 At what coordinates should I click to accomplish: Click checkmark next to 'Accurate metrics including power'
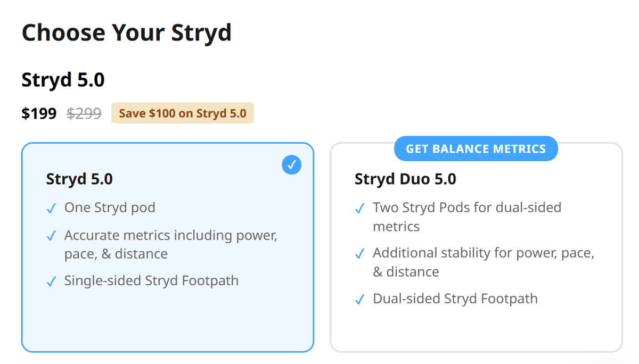pyautogui.click(x=51, y=236)
